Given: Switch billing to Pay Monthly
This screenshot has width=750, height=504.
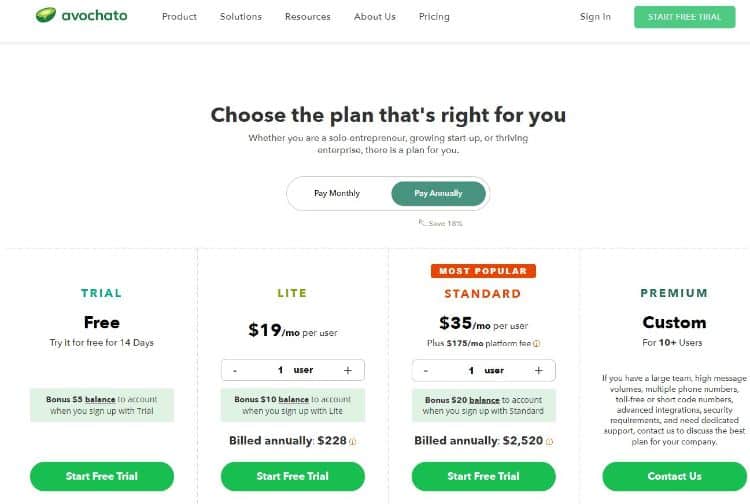Looking at the screenshot, I should [337, 193].
